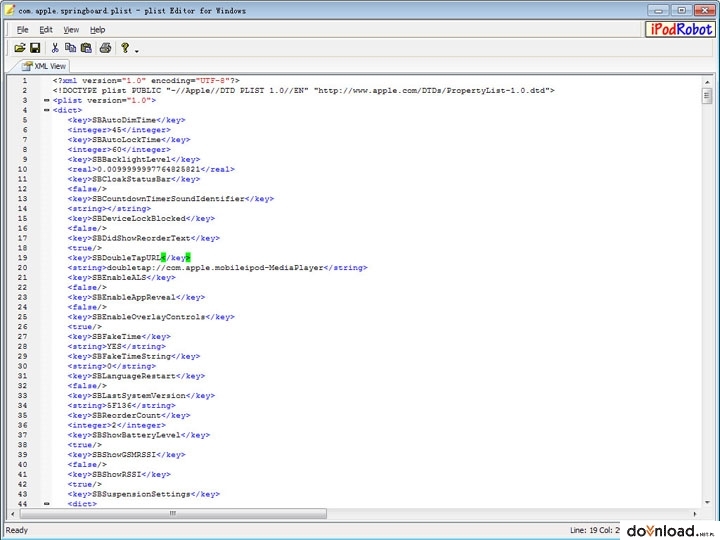Click the Open file toolbar icon
This screenshot has width=720, height=540.
(20, 48)
